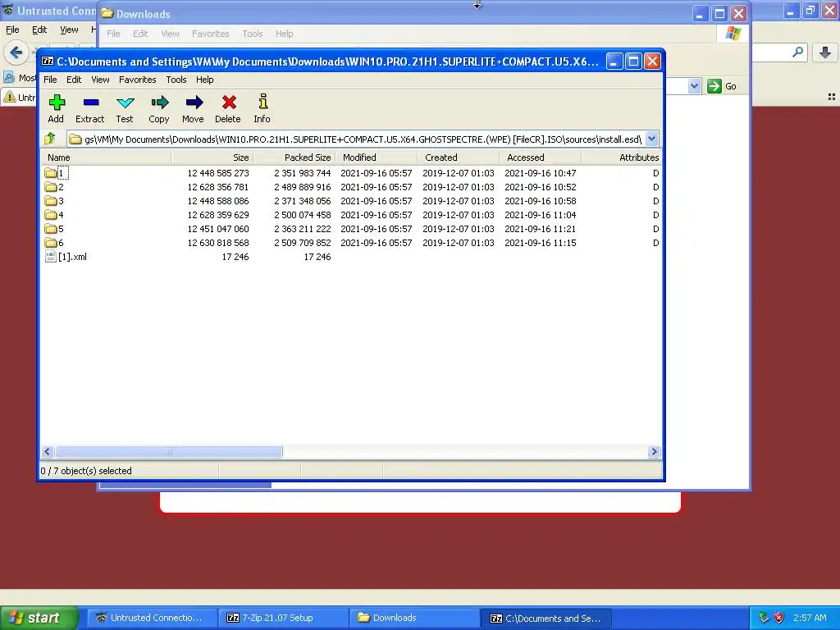Open View menu of Untrusted Connection browser
The image size is (840, 630).
(69, 30)
